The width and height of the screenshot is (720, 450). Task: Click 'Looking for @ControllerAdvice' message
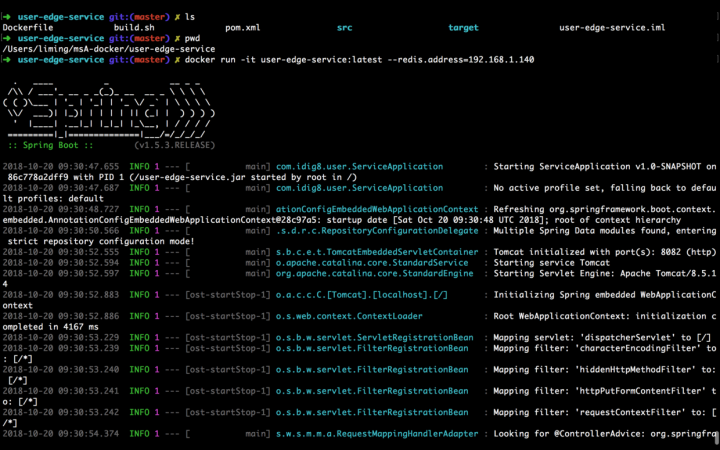(x=567, y=433)
